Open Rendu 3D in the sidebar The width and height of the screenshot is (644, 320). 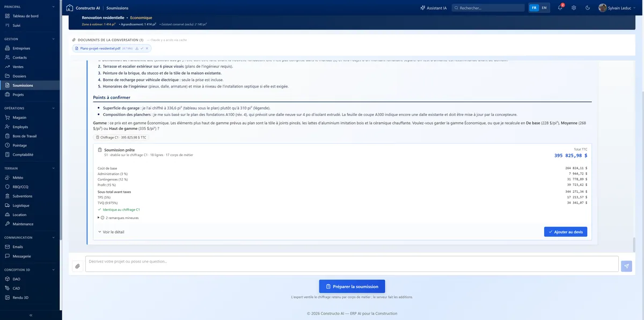pos(30,297)
